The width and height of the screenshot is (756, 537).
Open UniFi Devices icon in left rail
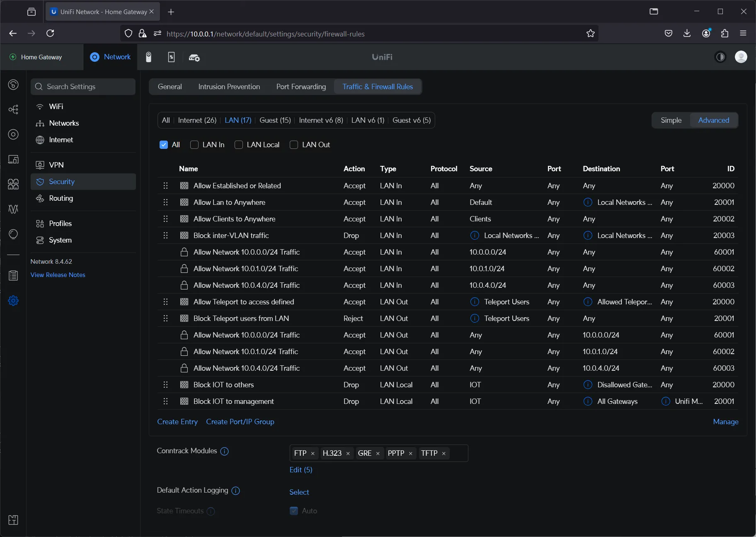tap(13, 134)
